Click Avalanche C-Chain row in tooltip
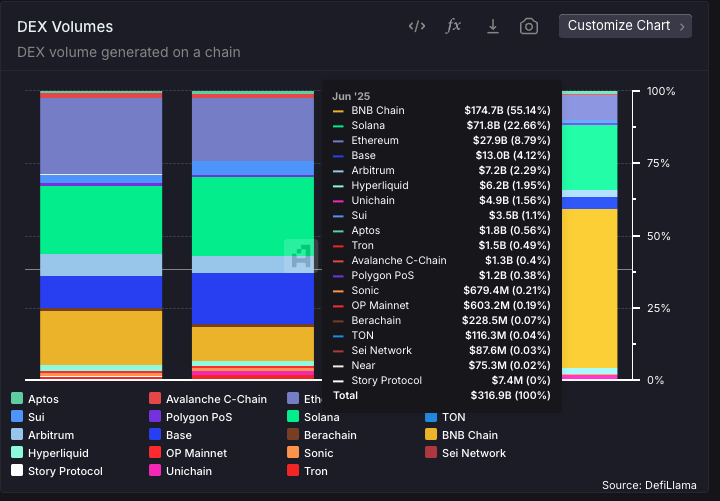Screen dimensions: 720x501 point(441,260)
